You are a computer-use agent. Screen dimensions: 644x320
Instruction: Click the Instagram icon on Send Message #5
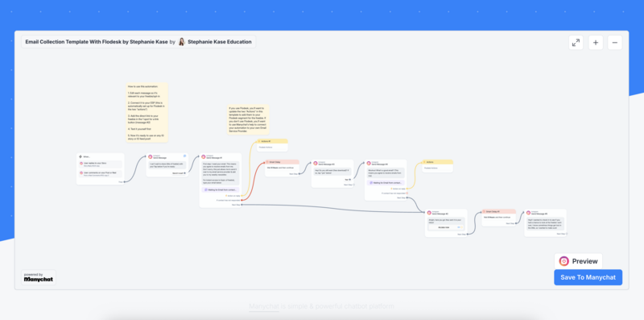pyautogui.click(x=529, y=213)
